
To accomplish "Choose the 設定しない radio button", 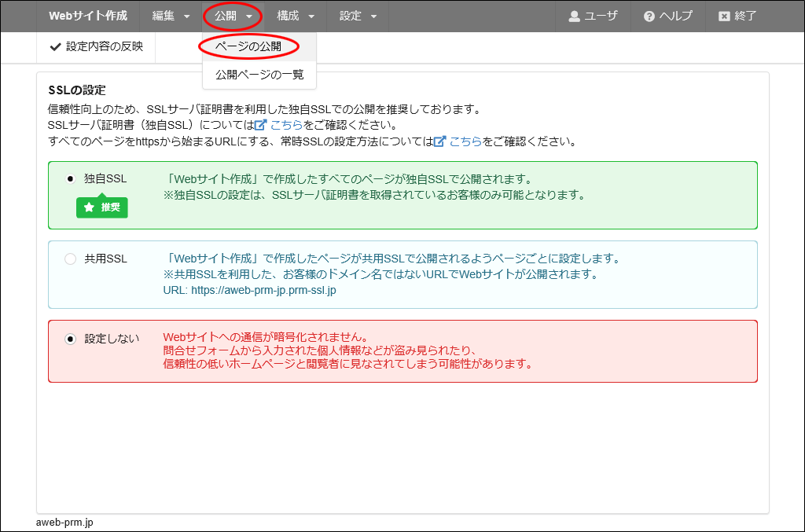I will coord(71,339).
